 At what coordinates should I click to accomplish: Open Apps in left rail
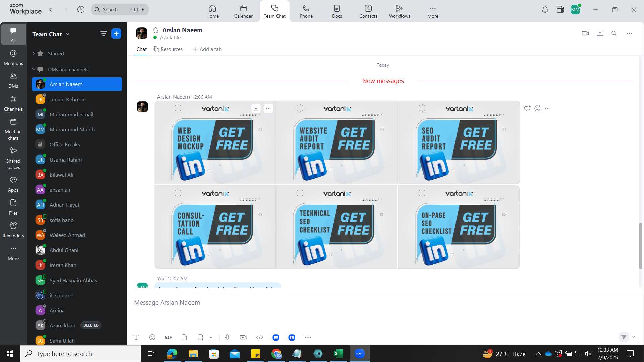(x=13, y=184)
